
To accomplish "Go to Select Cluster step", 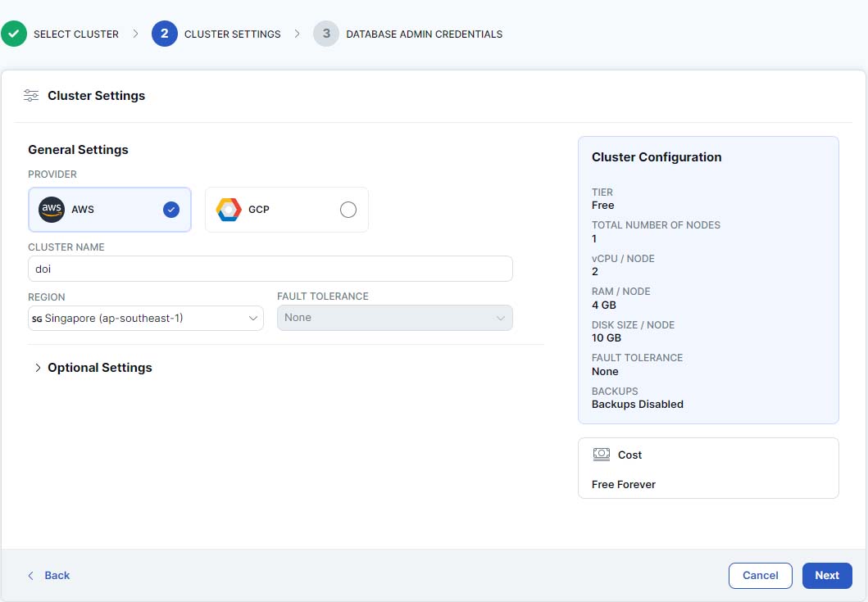I will (x=75, y=34).
